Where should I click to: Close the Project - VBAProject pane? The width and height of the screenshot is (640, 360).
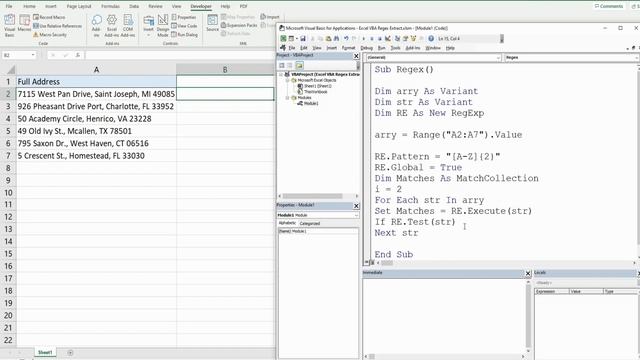click(356, 56)
